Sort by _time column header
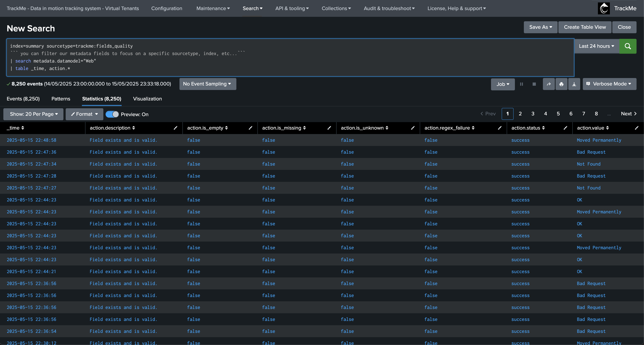Viewport: 644px width, 345px height. pos(15,128)
